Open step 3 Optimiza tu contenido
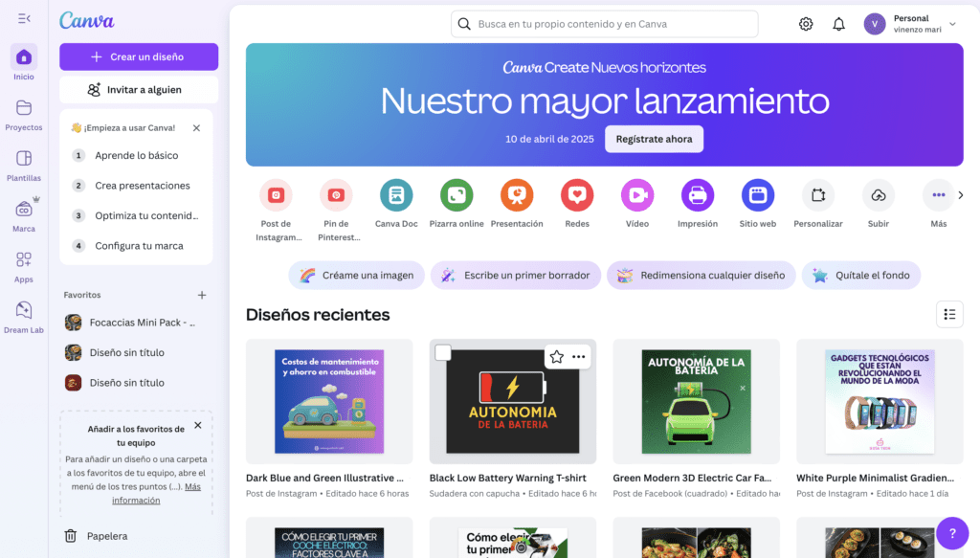Viewport: 980px width, 558px height. click(x=136, y=215)
